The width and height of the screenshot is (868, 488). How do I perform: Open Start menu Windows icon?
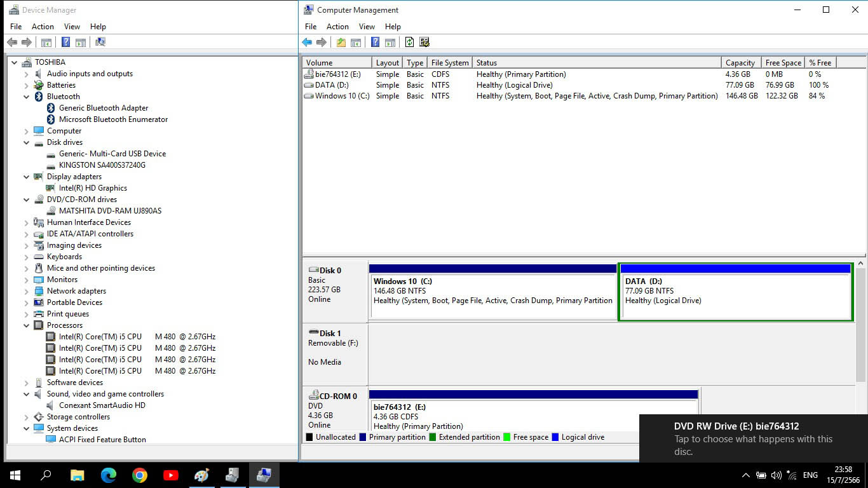click(x=15, y=475)
